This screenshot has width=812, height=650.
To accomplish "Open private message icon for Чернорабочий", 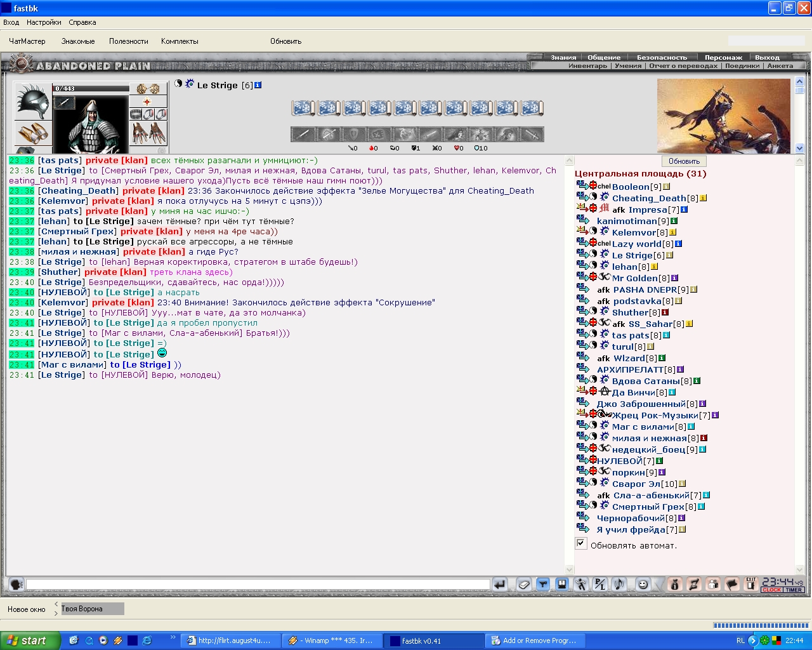I will coord(583,517).
